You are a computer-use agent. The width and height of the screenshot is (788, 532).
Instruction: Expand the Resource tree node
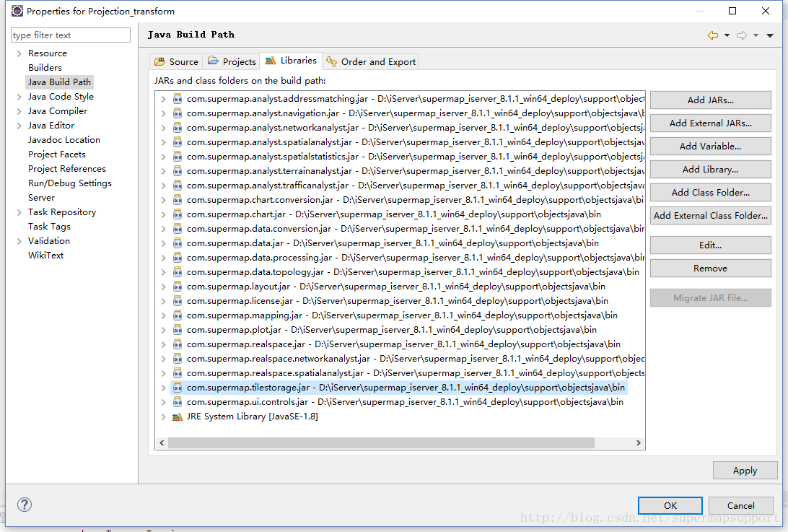click(x=19, y=53)
